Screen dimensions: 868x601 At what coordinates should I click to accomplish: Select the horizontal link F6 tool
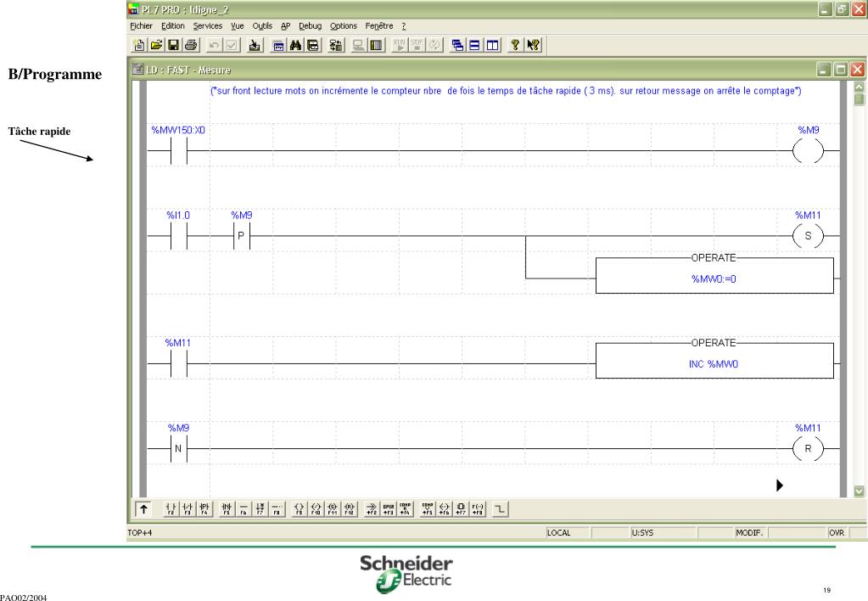(x=243, y=509)
